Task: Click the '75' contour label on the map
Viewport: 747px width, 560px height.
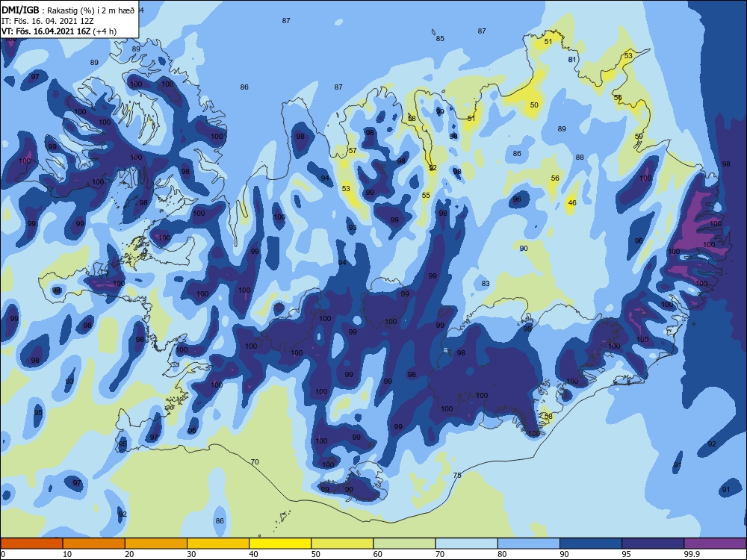Action: pyautogui.click(x=457, y=475)
